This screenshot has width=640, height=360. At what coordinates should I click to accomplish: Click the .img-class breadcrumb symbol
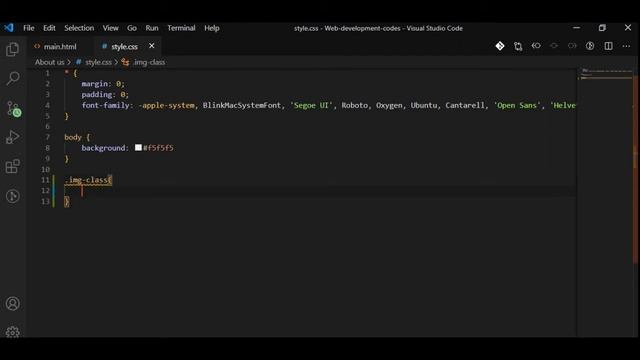[x=149, y=62]
